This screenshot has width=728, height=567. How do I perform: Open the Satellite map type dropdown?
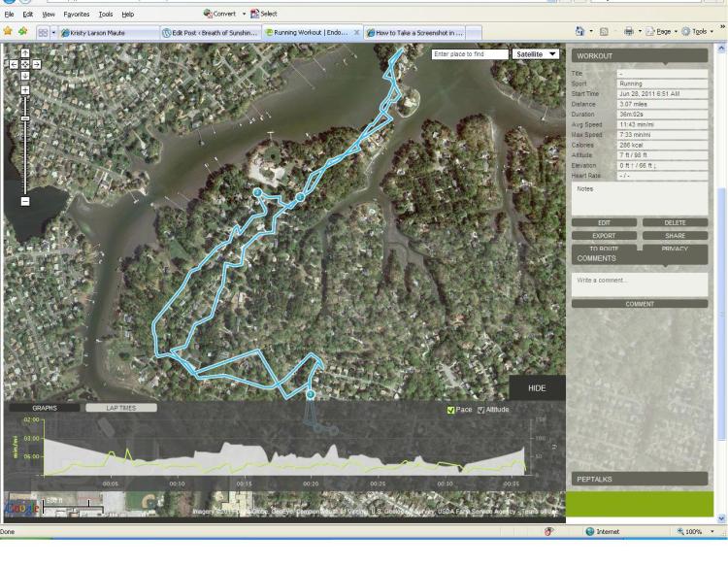click(537, 54)
